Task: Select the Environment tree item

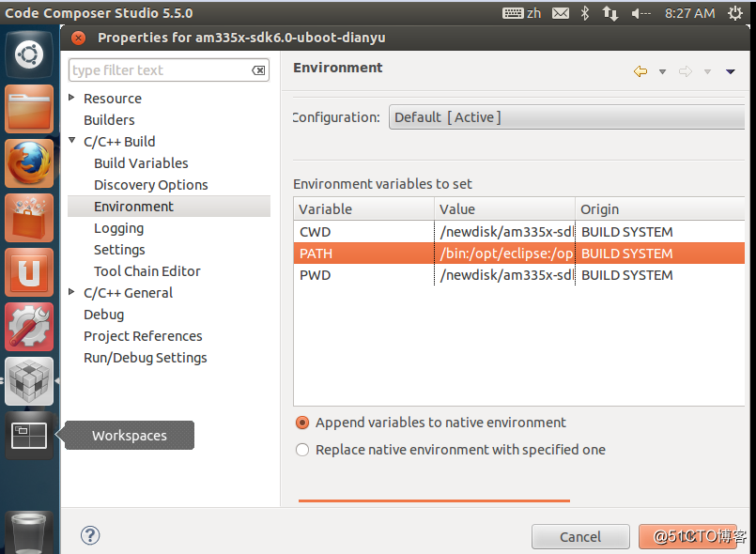Action: (169, 207)
